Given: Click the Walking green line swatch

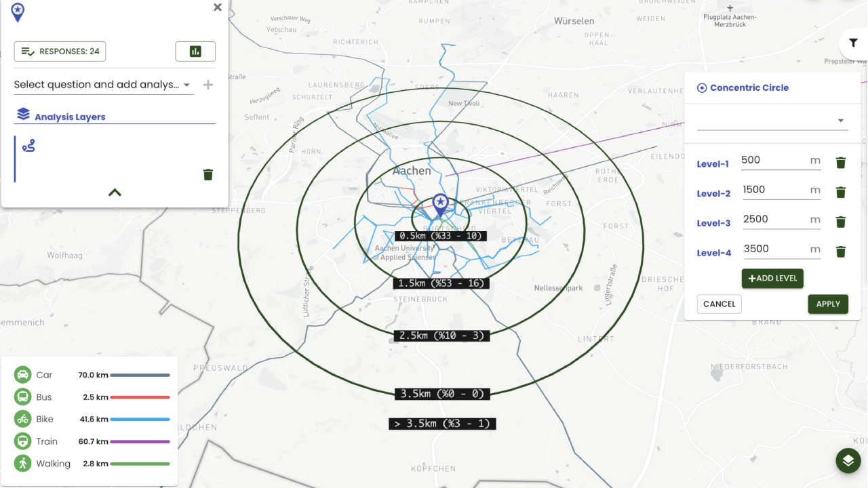Looking at the screenshot, I should click(140, 464).
